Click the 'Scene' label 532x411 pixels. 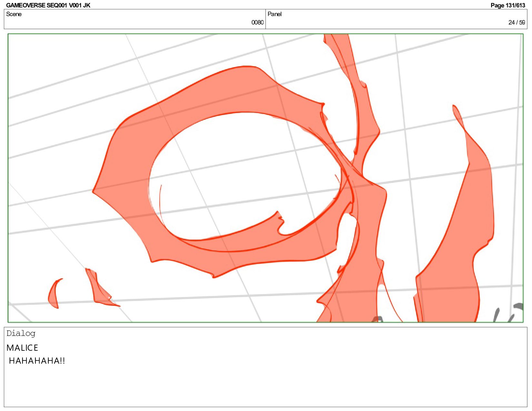click(x=14, y=14)
